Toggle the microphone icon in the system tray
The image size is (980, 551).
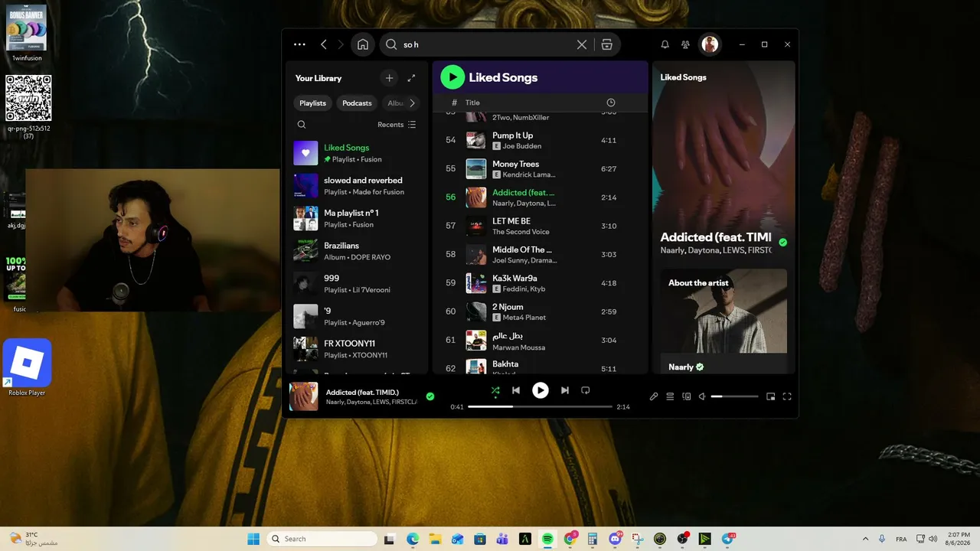click(882, 539)
